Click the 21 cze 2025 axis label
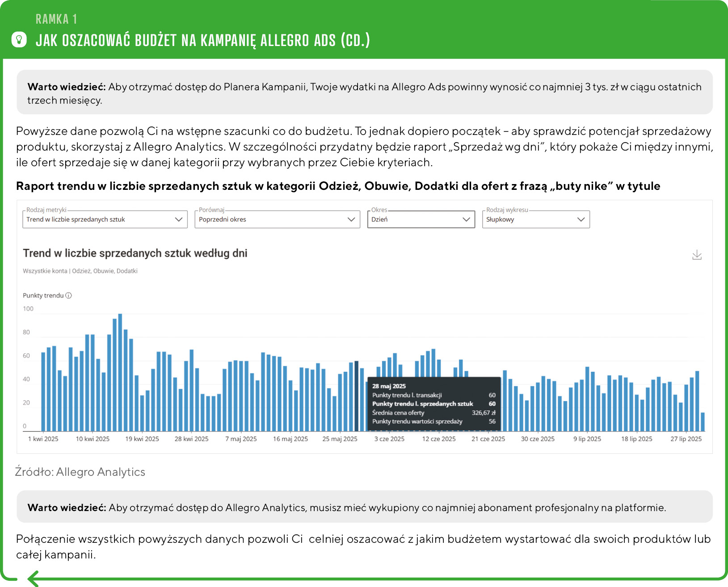The height and width of the screenshot is (587, 728). tap(488, 439)
